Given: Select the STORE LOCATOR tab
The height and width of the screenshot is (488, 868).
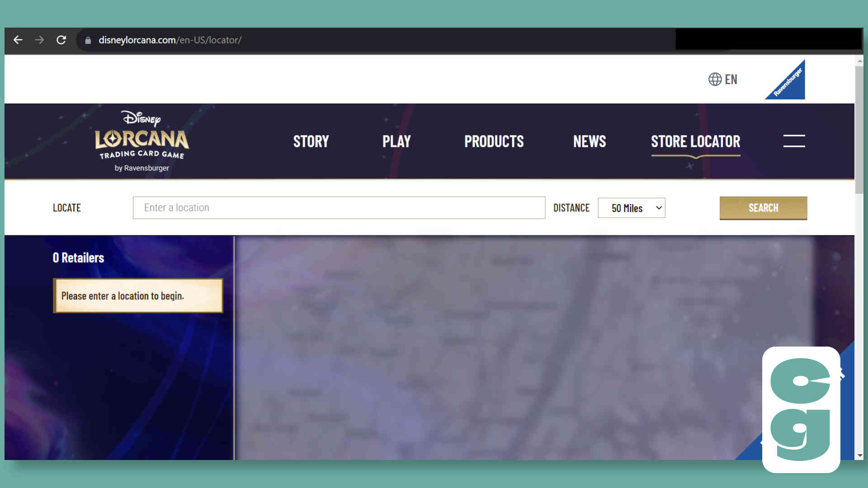Looking at the screenshot, I should click(x=695, y=141).
